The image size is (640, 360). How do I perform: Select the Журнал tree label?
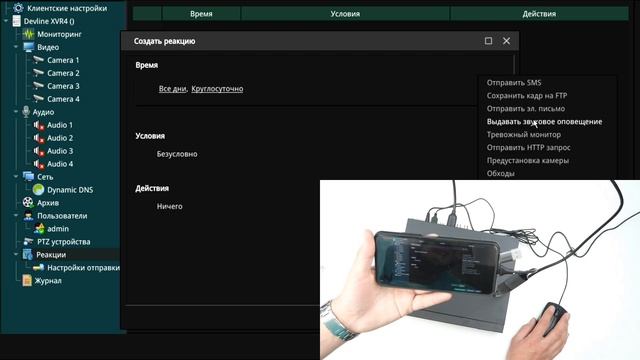(x=48, y=280)
